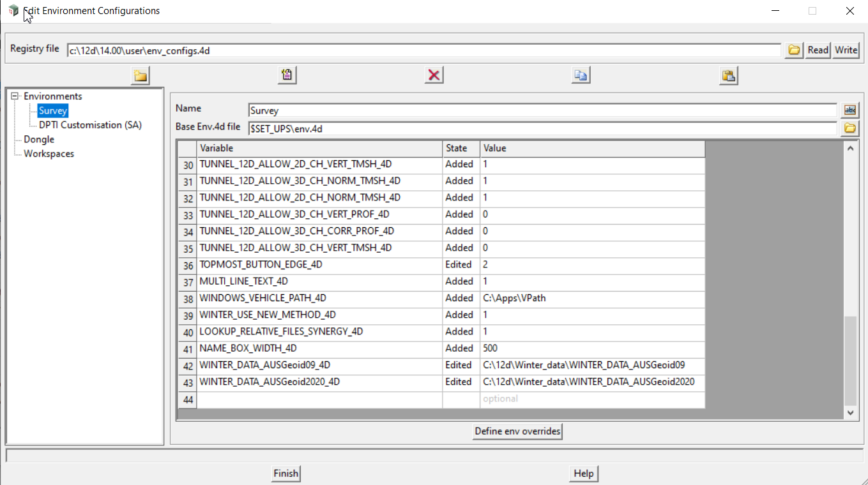Click the paste clipboard icon
This screenshot has height=485, width=868.
click(x=728, y=75)
